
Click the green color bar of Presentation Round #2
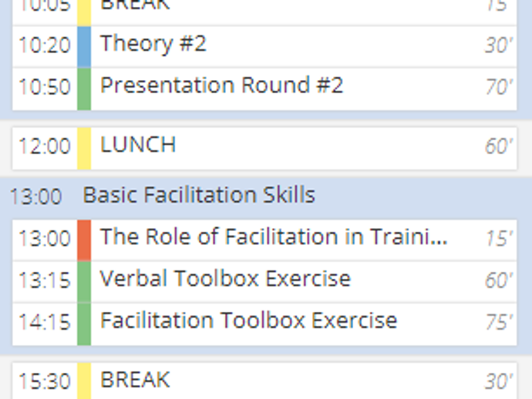(x=84, y=88)
